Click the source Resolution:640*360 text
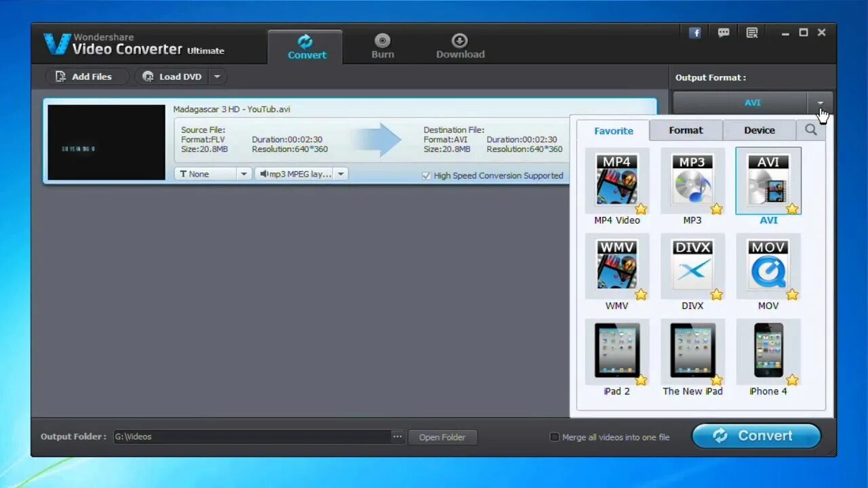This screenshot has width=868, height=488. point(290,149)
